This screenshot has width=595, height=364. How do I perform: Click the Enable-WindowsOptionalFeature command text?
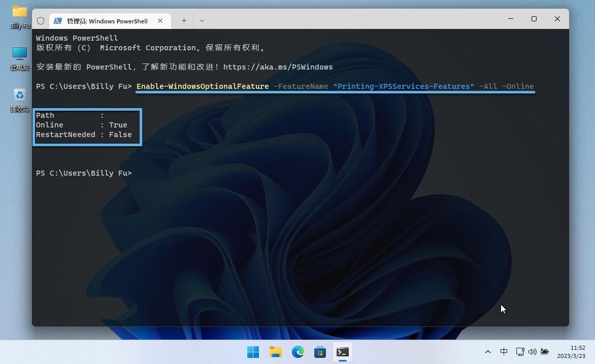click(203, 86)
